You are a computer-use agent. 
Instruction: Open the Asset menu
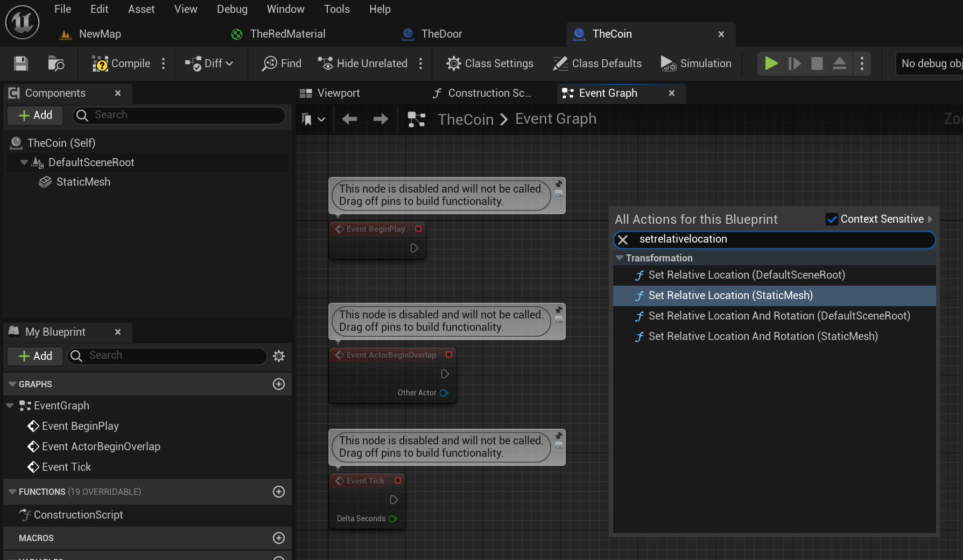click(x=141, y=9)
